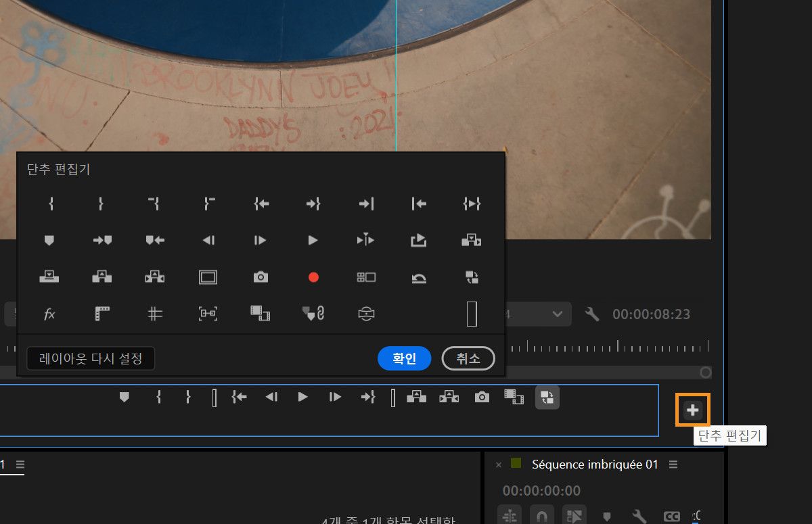Click the export tray icon with the arrow
This screenshot has width=812, height=524.
pos(419,239)
